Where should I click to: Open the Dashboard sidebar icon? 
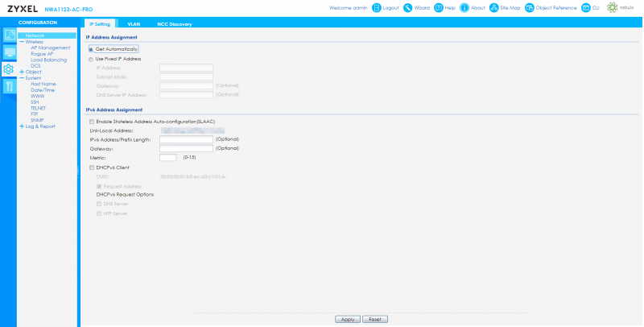pyautogui.click(x=9, y=35)
